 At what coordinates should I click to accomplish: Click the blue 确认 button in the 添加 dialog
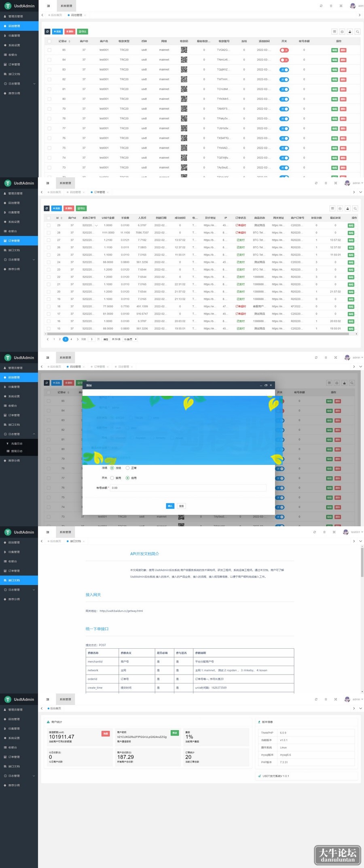point(170,506)
